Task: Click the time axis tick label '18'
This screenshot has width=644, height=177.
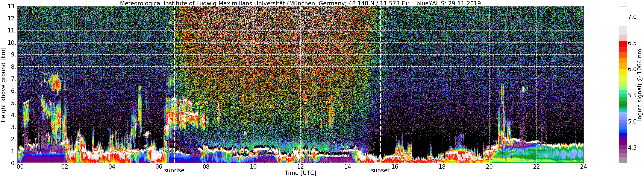Action: click(x=442, y=167)
